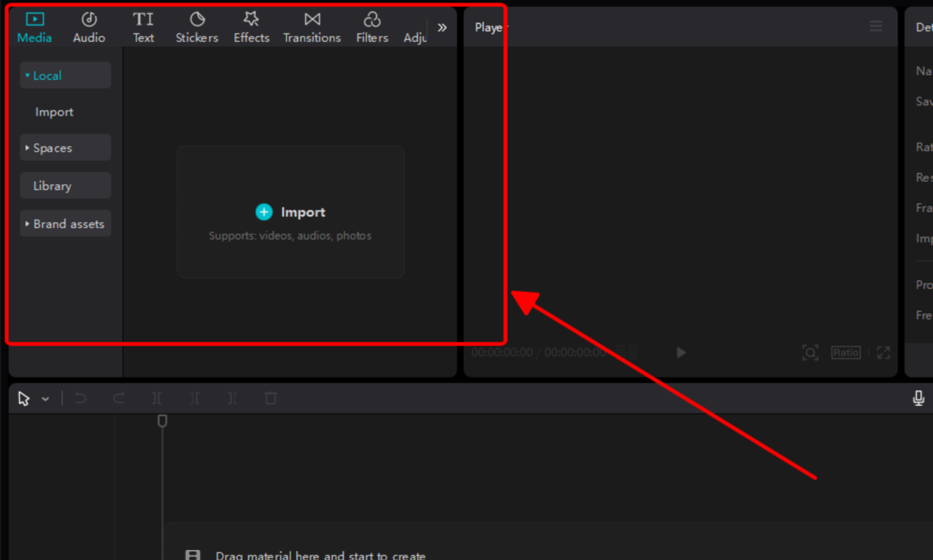Open the selection tool dropdown arrow
Screen dimensions: 933x560
click(x=45, y=399)
